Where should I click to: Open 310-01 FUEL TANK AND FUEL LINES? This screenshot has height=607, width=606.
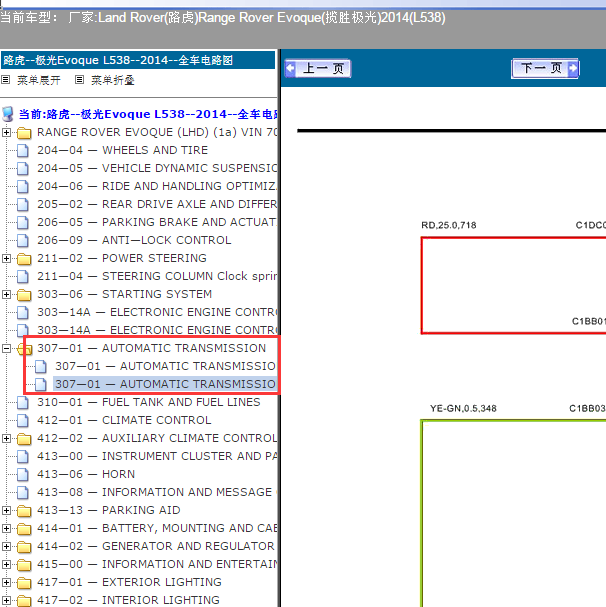149,402
